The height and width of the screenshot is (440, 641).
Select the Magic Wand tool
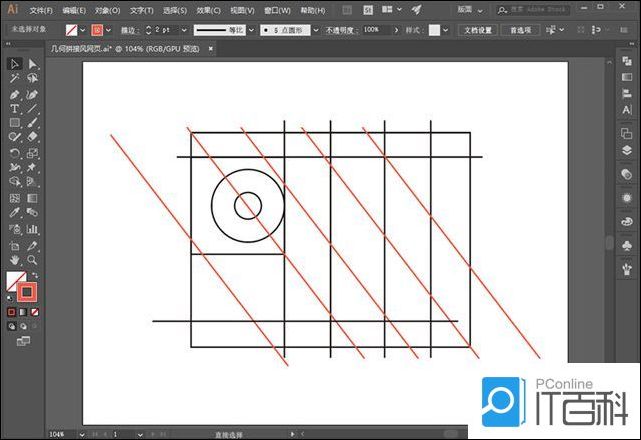(x=15, y=78)
